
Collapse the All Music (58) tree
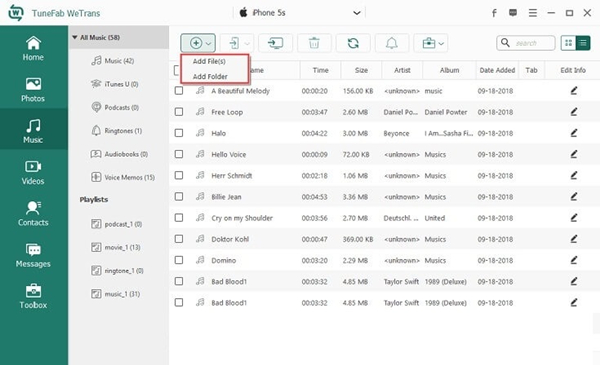click(75, 37)
